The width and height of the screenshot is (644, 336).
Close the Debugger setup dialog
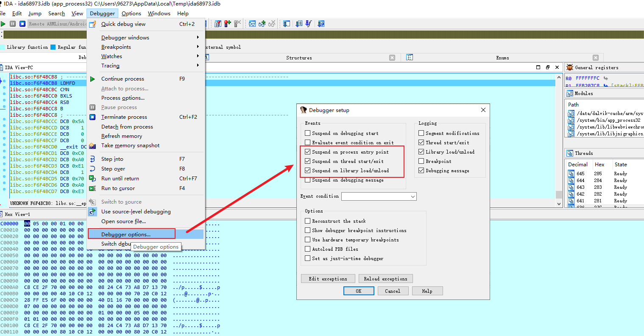tap(483, 110)
